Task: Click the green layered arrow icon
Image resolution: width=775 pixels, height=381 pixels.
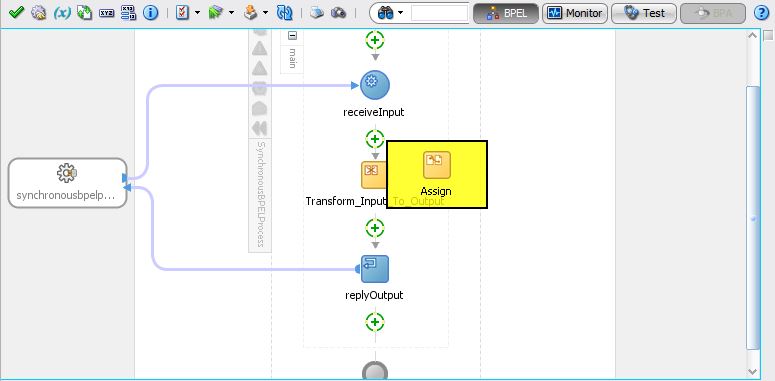Action: point(215,12)
